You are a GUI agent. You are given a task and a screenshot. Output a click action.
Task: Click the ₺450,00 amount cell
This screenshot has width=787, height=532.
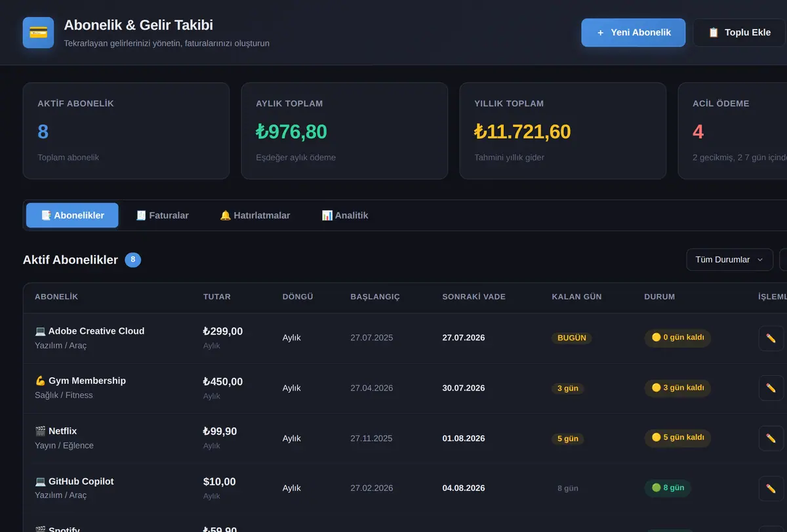pyautogui.click(x=223, y=382)
